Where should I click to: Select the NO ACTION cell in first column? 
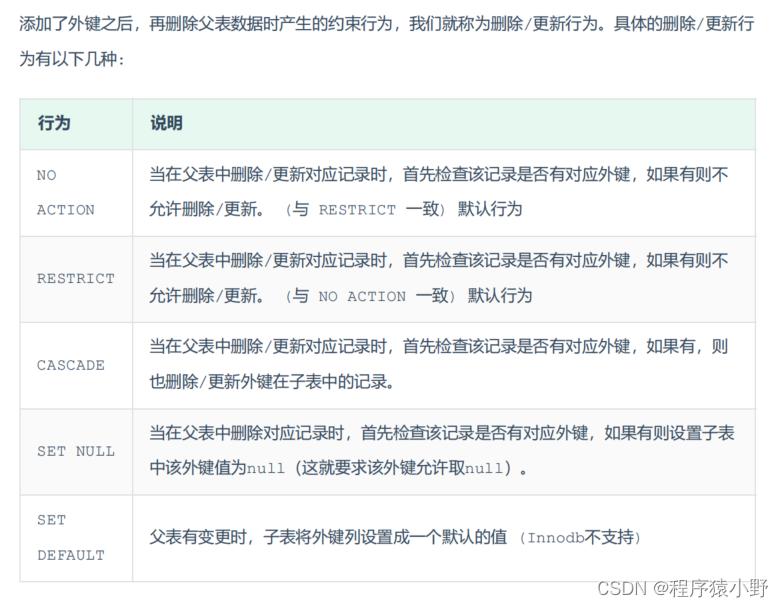pyautogui.click(x=65, y=192)
